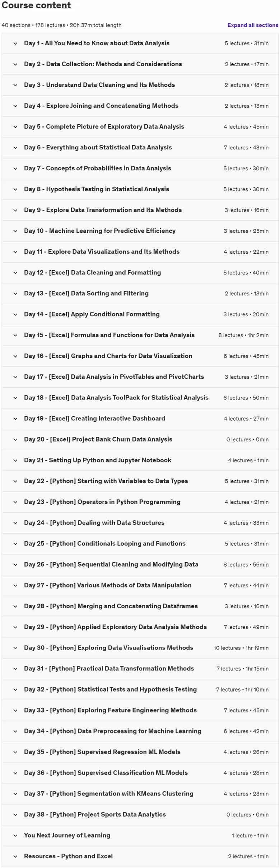
Task: Expand chevron for Day 26 Sequential Cleaning
Action: pos(15,564)
